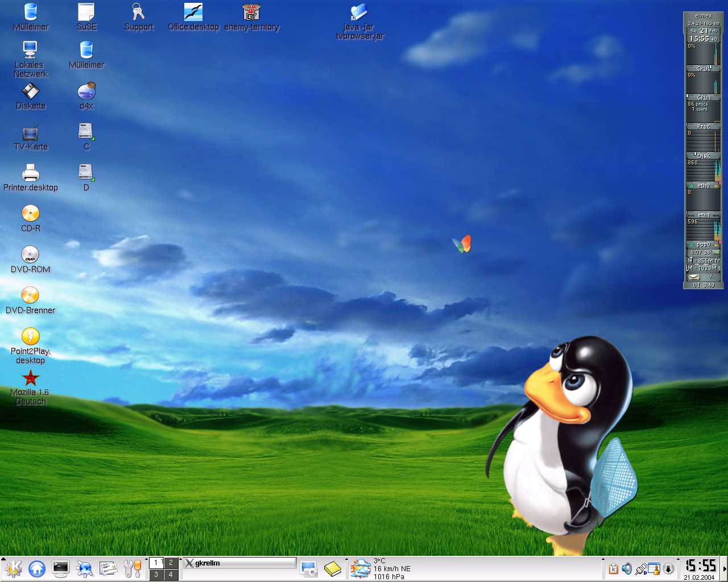
Task: Open the weather applet cloud icon
Action: pyautogui.click(x=360, y=568)
